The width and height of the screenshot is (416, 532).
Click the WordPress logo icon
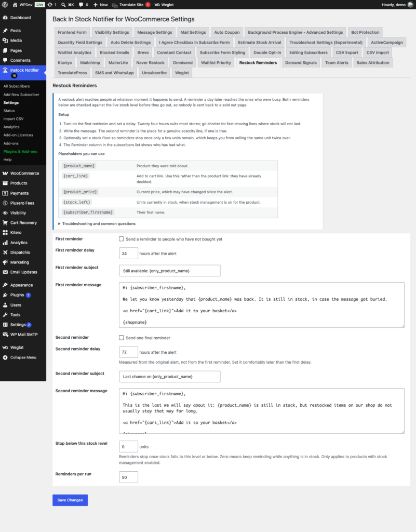point(5,5)
